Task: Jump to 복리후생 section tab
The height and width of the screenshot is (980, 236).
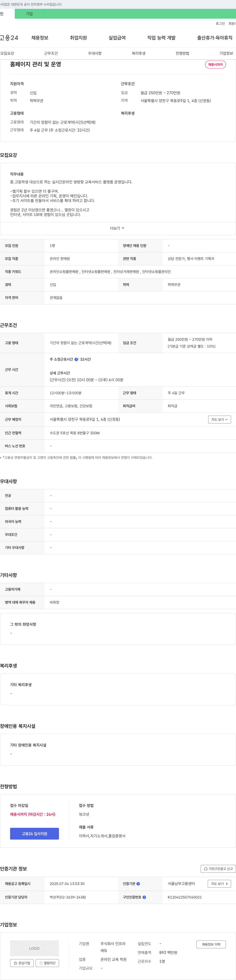Action: [138, 53]
